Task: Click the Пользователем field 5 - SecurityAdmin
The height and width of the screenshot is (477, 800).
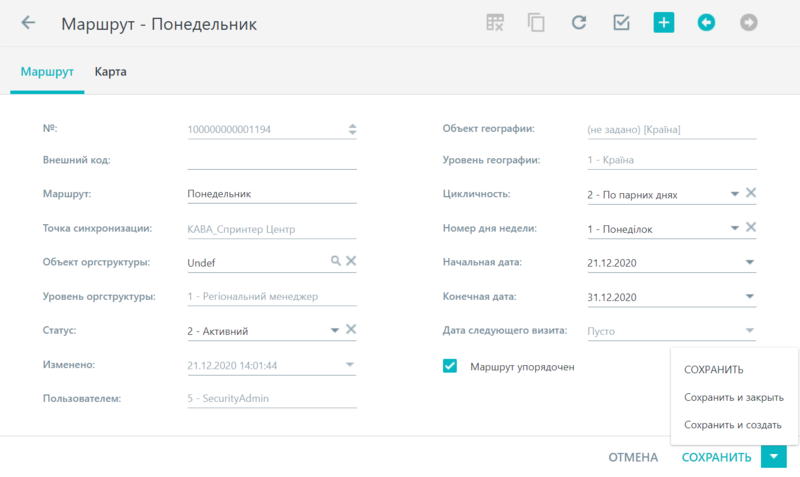Action: [x=272, y=398]
